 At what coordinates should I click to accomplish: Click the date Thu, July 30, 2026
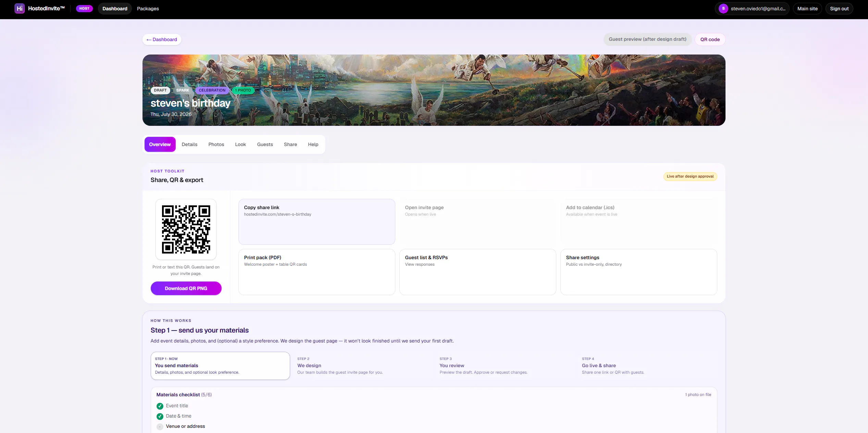point(171,114)
